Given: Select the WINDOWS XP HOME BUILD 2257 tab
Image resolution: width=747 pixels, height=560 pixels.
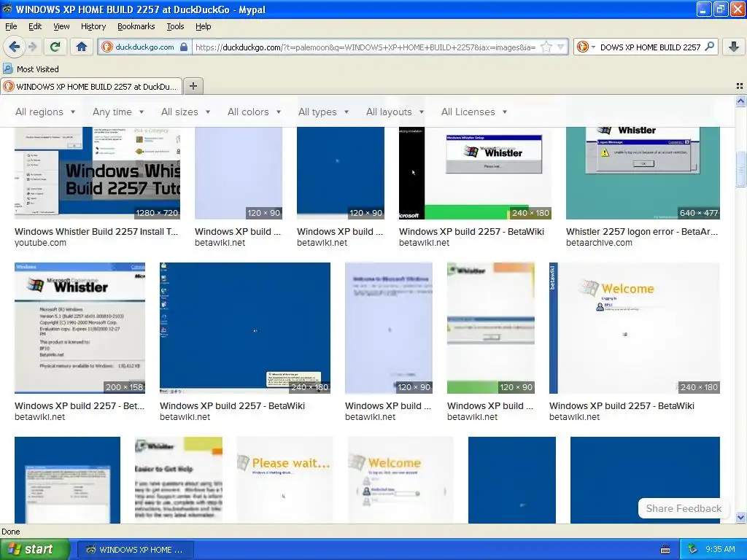Looking at the screenshot, I should coord(91,87).
